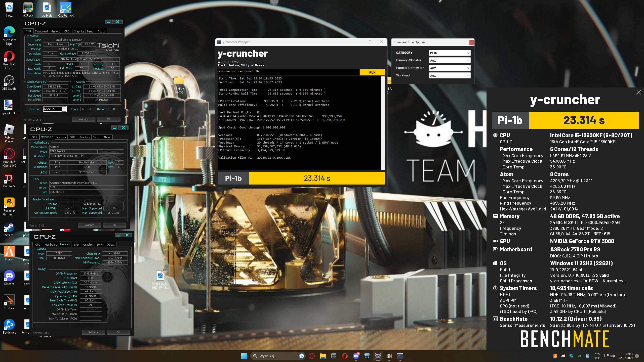This screenshot has width=644, height=362.
Task: Click the volume icon in the system tray
Action: 613,356
